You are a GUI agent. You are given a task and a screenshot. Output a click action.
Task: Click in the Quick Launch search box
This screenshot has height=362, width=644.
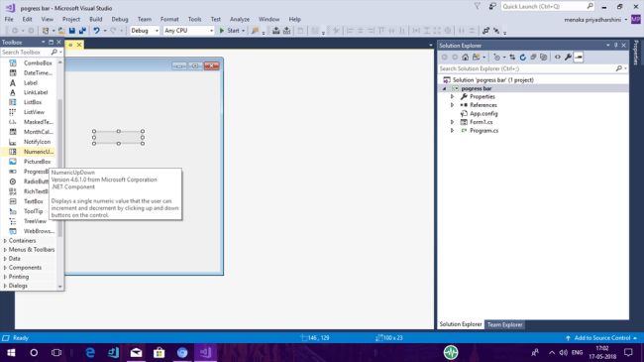(548, 6)
